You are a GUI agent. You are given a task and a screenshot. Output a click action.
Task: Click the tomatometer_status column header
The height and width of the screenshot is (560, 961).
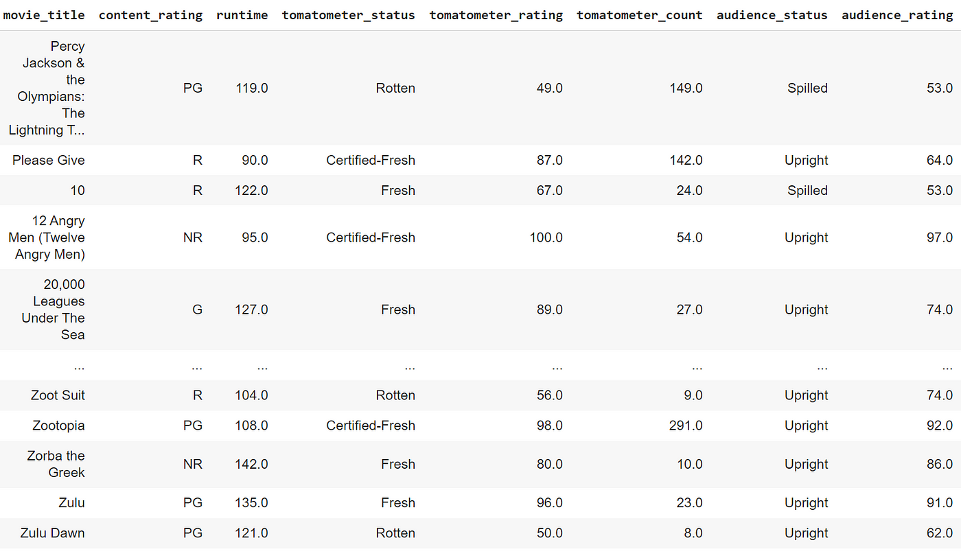pyautogui.click(x=348, y=15)
